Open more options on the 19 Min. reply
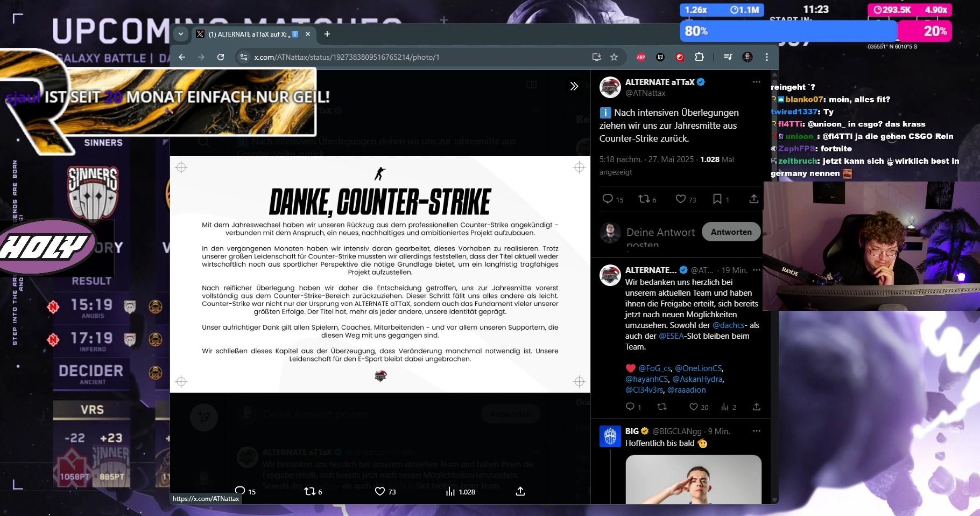Screen dimensions: 980x516 pyautogui.click(x=757, y=270)
